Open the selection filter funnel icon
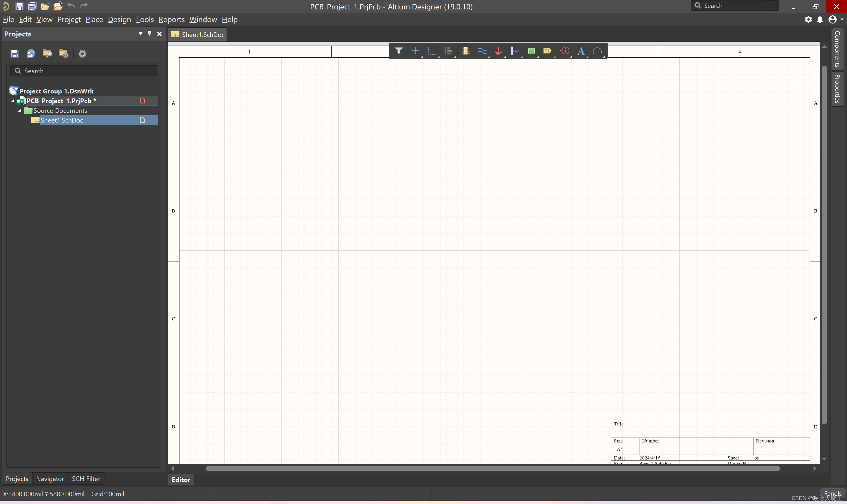 pos(399,51)
